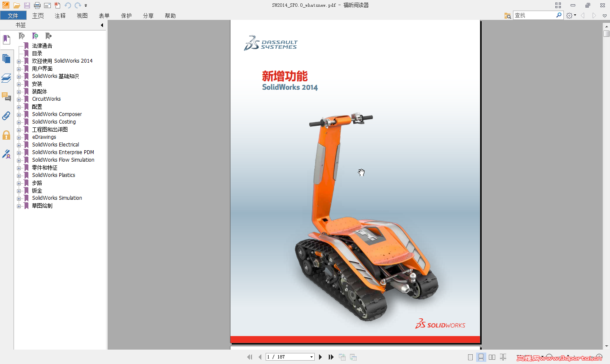Screen dimensions: 610x364
Task: Click the full-screen mode icon in title bar
Action: [x=558, y=5]
